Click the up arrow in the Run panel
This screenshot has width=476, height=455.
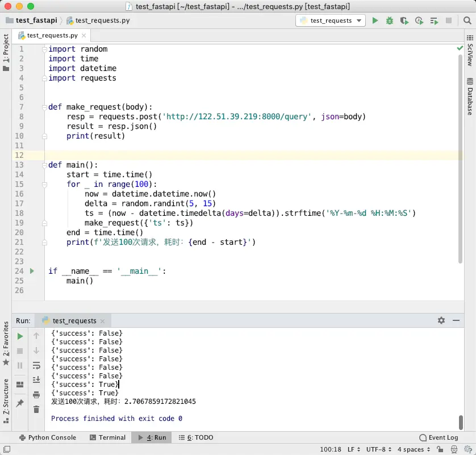click(x=36, y=336)
